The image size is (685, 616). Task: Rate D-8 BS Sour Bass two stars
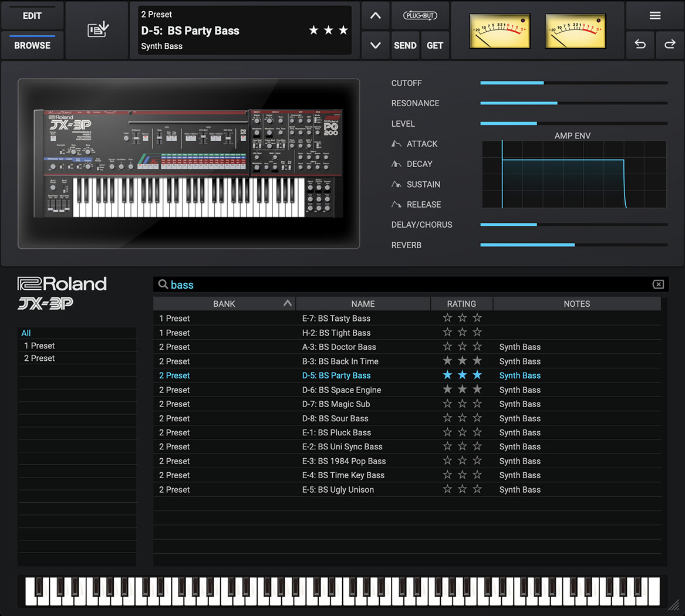462,418
